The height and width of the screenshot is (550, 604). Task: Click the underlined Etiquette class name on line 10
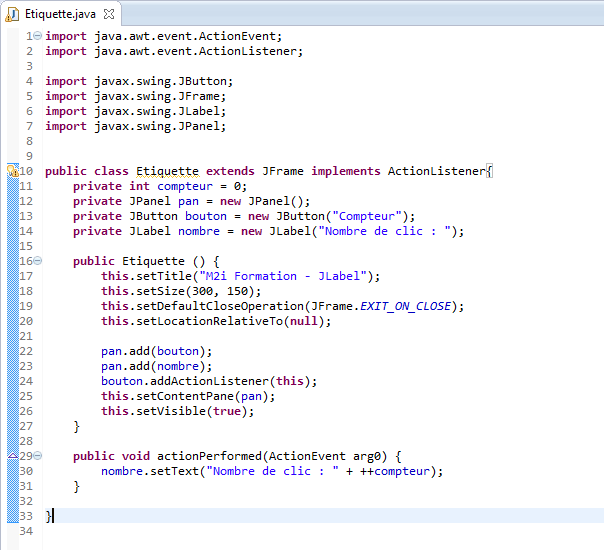point(167,171)
